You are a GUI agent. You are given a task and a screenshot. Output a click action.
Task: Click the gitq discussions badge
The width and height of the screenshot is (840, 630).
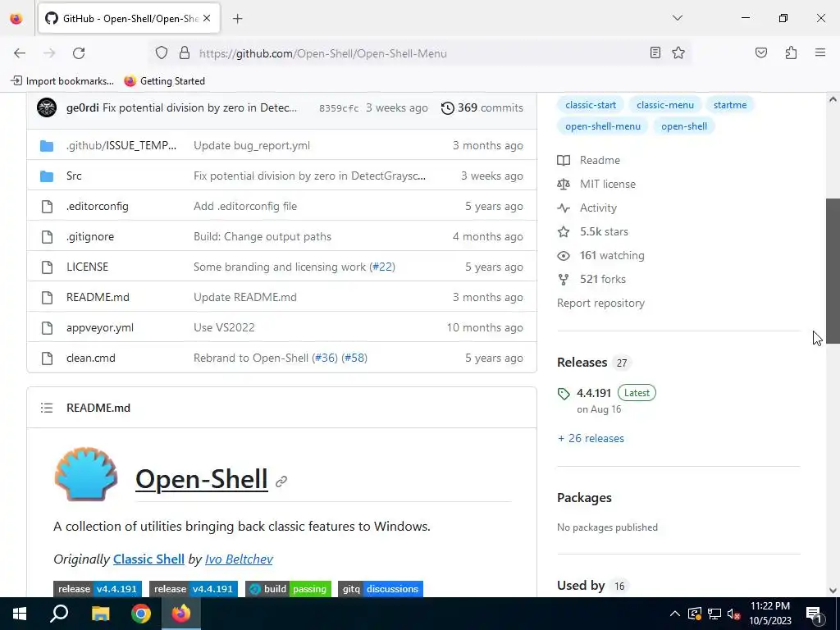point(381,589)
